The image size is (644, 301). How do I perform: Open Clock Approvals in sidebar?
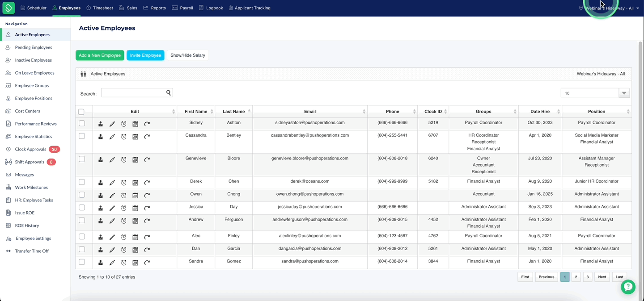30,149
